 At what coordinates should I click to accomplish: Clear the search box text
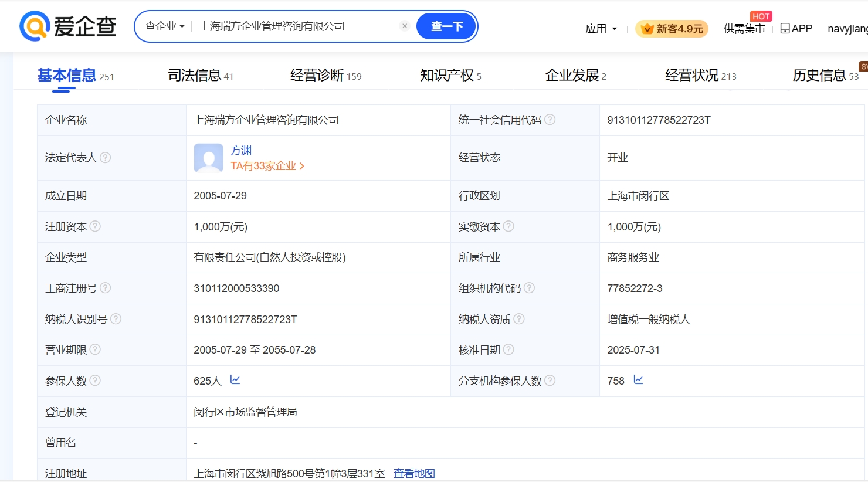tap(405, 26)
